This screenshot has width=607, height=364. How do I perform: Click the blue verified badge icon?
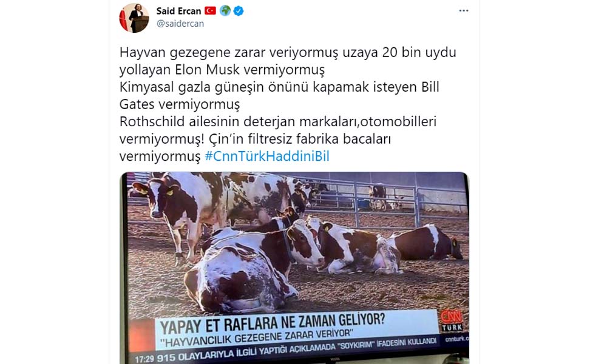click(x=239, y=11)
